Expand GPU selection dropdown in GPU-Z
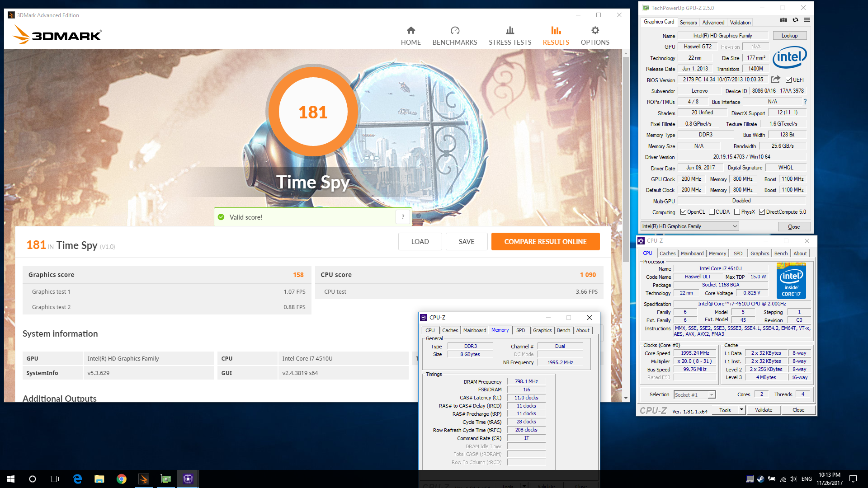The height and width of the screenshot is (488, 868). [x=735, y=226]
